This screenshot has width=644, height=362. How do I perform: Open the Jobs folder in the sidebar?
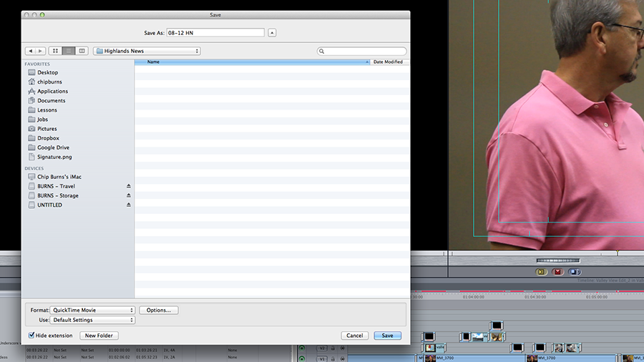tap(42, 119)
